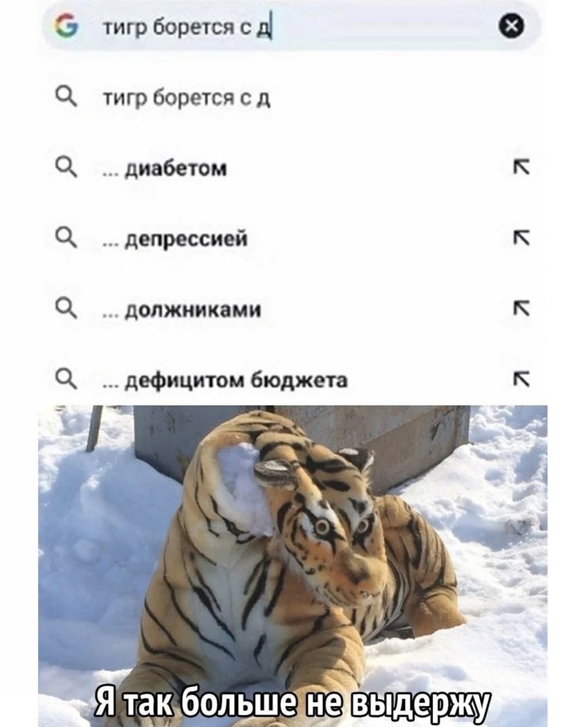
Task: Open the plush tiger photo
Action: [293, 566]
